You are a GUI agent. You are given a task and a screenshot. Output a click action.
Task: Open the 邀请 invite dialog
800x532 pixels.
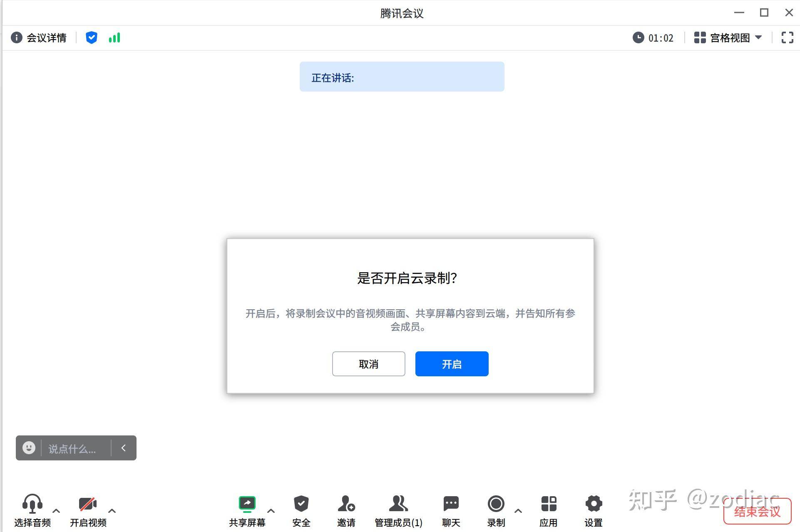tap(346, 511)
